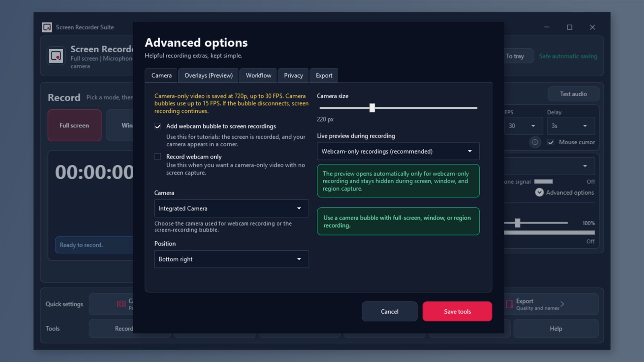
Task: Click the arrow chevron on the Export tile
Action: [x=562, y=304]
